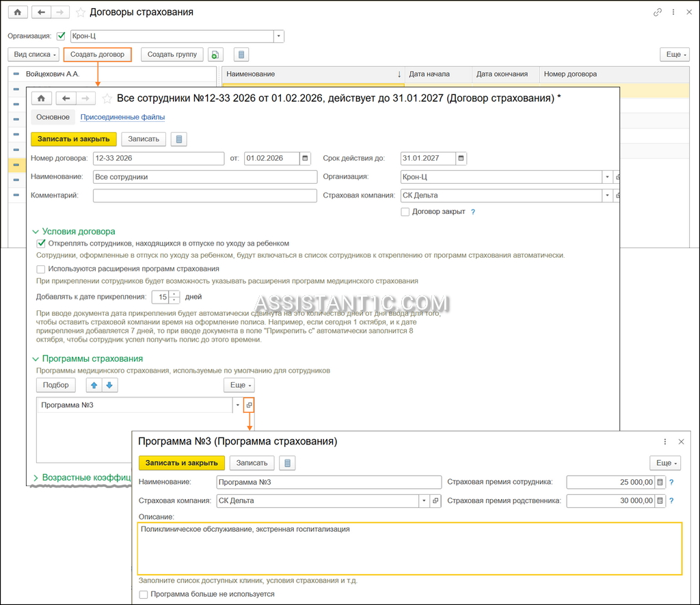
Task: Click into the Комментарий input field
Action: pos(205,196)
